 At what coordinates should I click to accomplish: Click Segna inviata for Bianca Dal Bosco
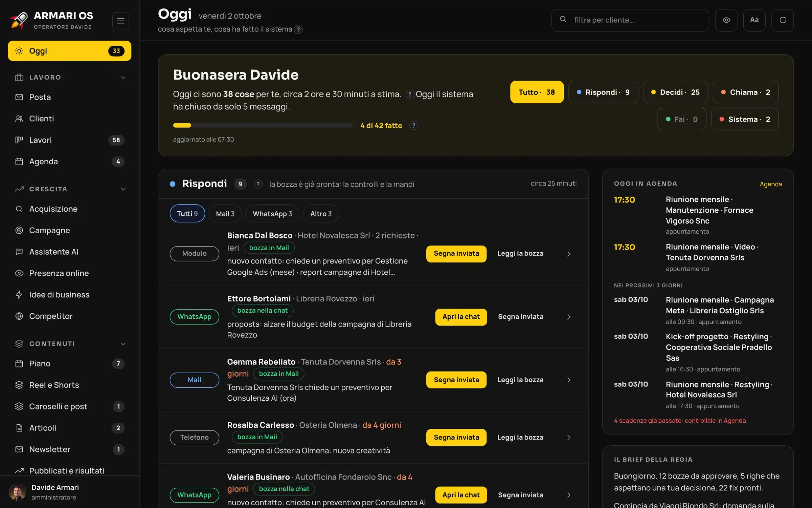point(456,254)
